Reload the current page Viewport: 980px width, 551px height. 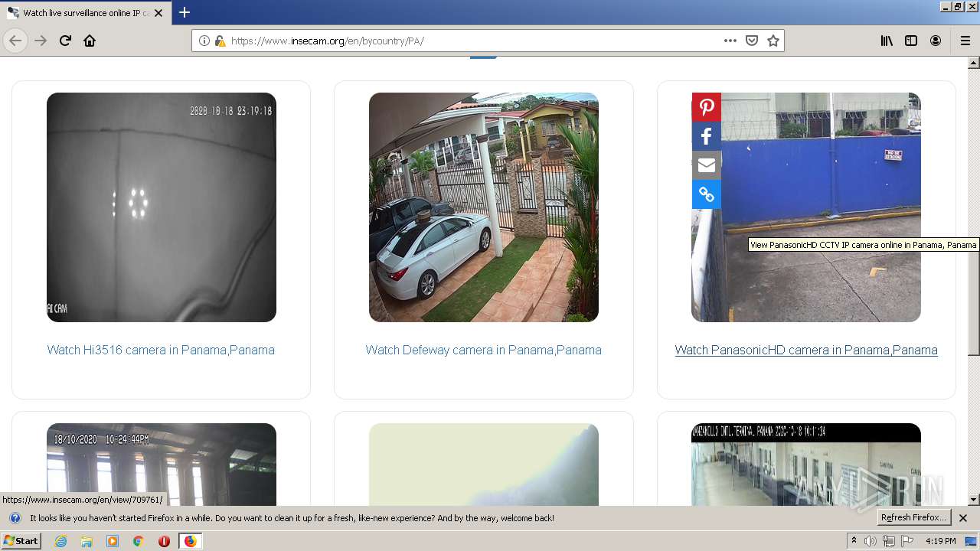[x=65, y=41]
